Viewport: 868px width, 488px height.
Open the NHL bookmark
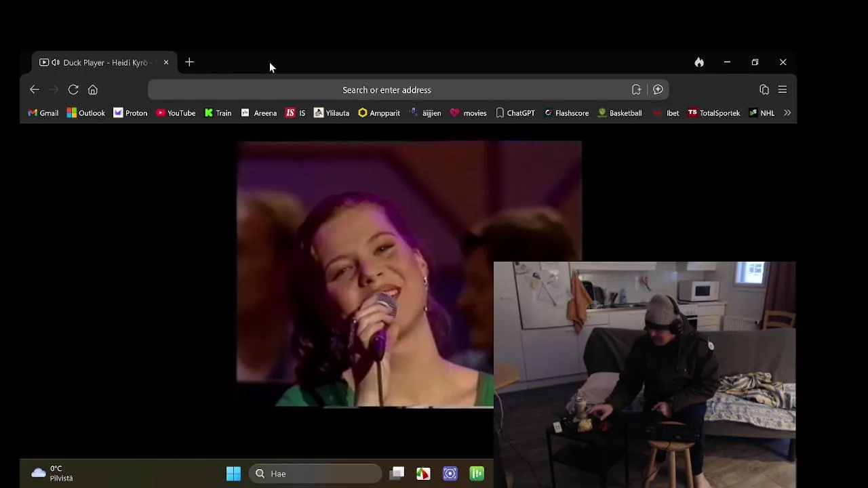pos(762,113)
